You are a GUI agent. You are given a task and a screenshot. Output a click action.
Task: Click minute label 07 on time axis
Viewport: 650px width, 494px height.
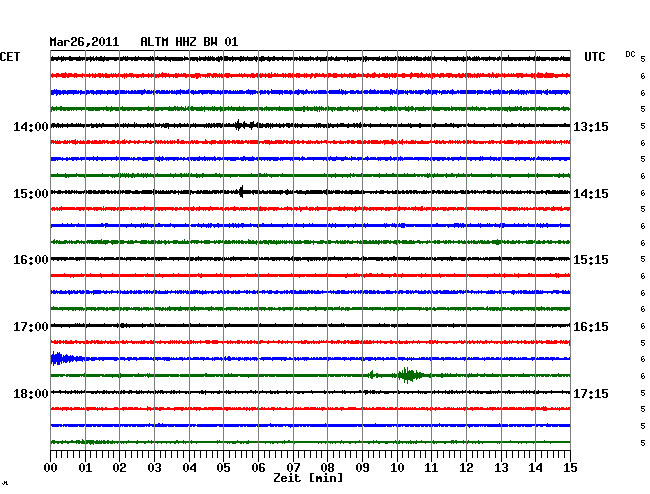(x=293, y=468)
